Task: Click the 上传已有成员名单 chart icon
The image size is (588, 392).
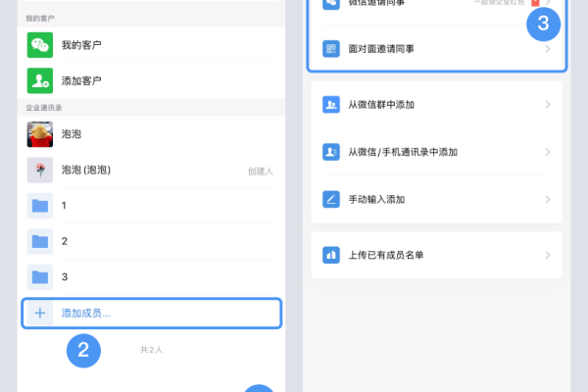Action: click(331, 255)
